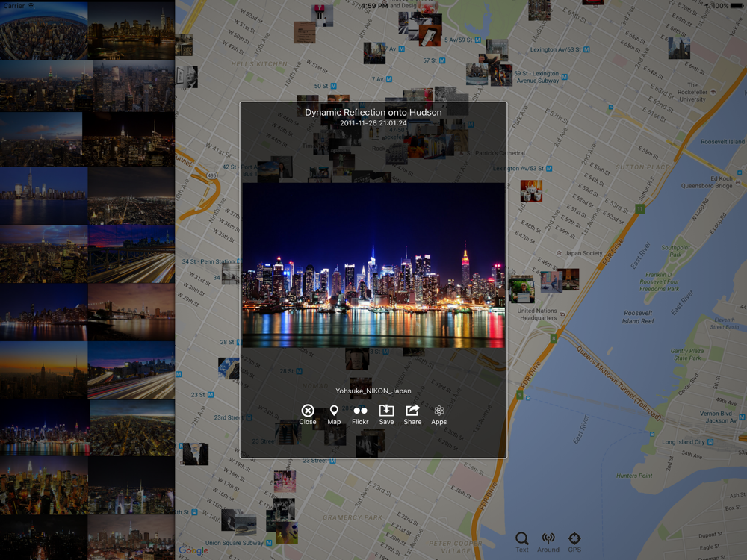Select the light-trail bridge thumbnail
Image resolution: width=747 pixels, height=560 pixels.
131,255
